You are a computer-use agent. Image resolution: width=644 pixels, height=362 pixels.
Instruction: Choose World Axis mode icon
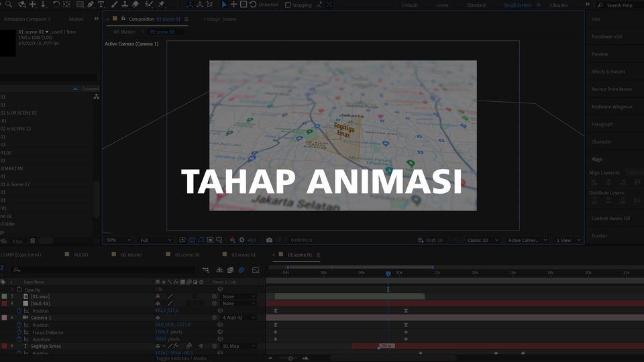[200, 5]
